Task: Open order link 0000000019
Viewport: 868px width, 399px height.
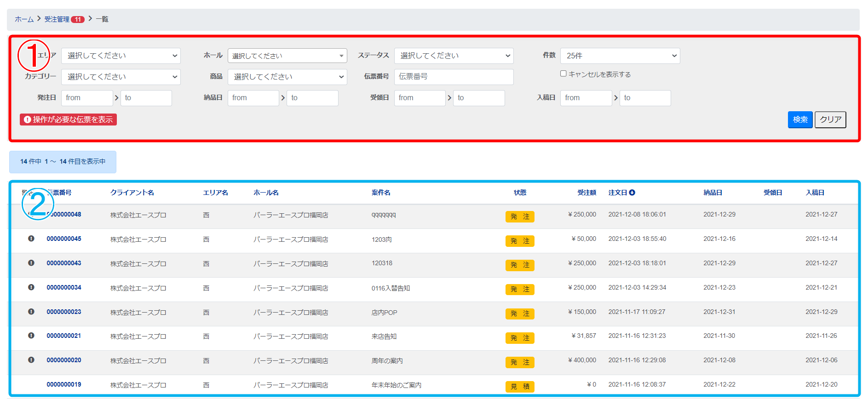Action: click(x=64, y=384)
